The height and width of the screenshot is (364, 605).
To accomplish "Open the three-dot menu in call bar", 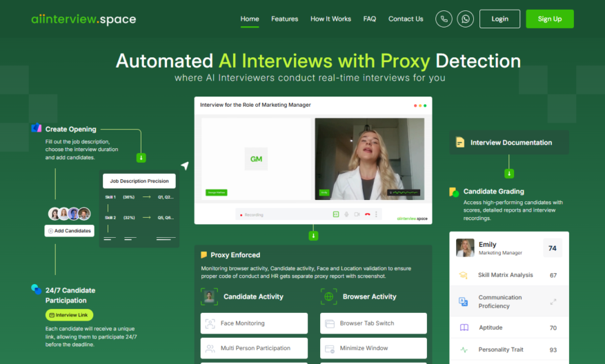I will [x=376, y=214].
